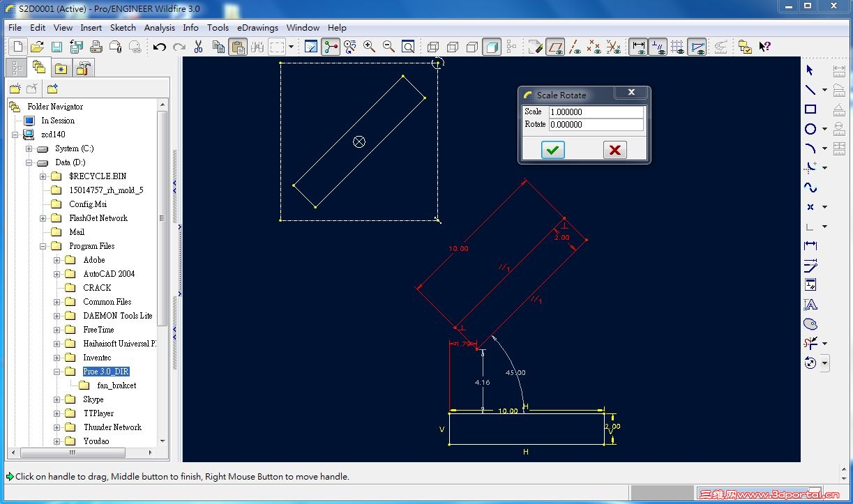Expand the Adobe folder node
This screenshot has height=504, width=853.
point(57,260)
